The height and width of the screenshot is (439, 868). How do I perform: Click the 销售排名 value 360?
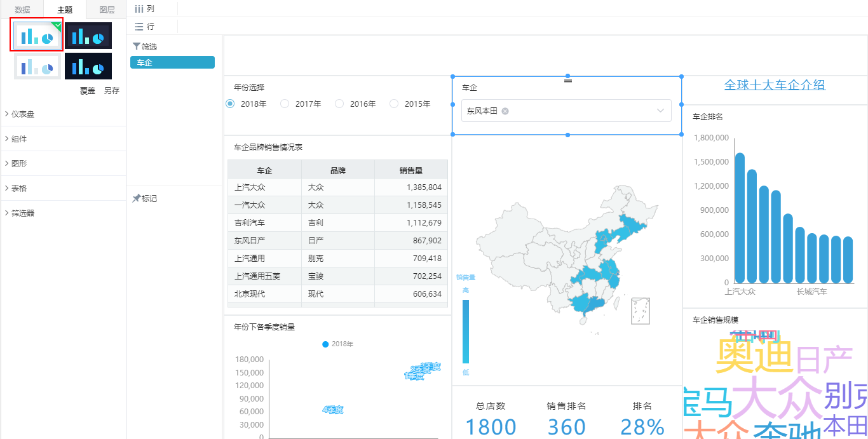[566, 426]
